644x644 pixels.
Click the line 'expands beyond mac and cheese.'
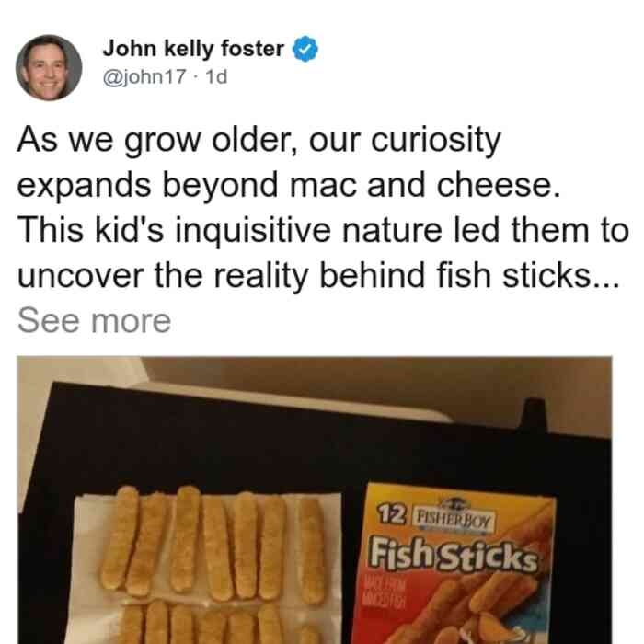(289, 186)
